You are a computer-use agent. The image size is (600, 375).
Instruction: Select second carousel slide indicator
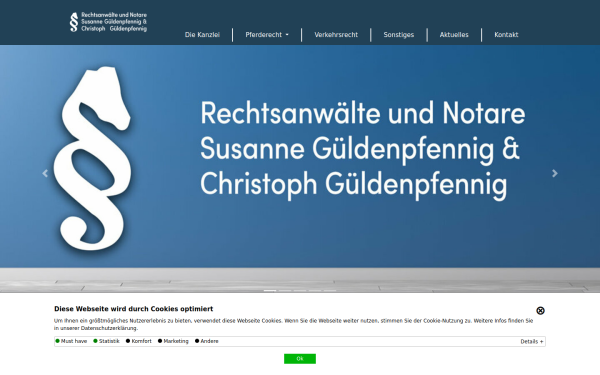tap(285, 290)
